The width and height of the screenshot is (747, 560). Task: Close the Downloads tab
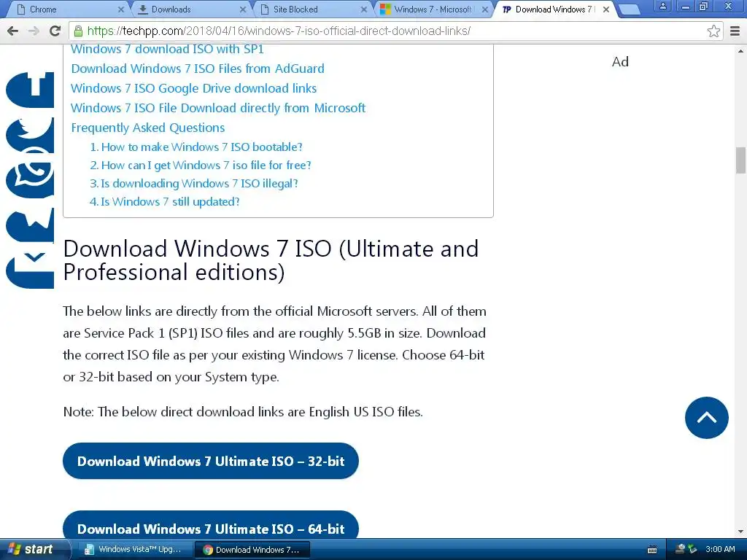coord(242,9)
